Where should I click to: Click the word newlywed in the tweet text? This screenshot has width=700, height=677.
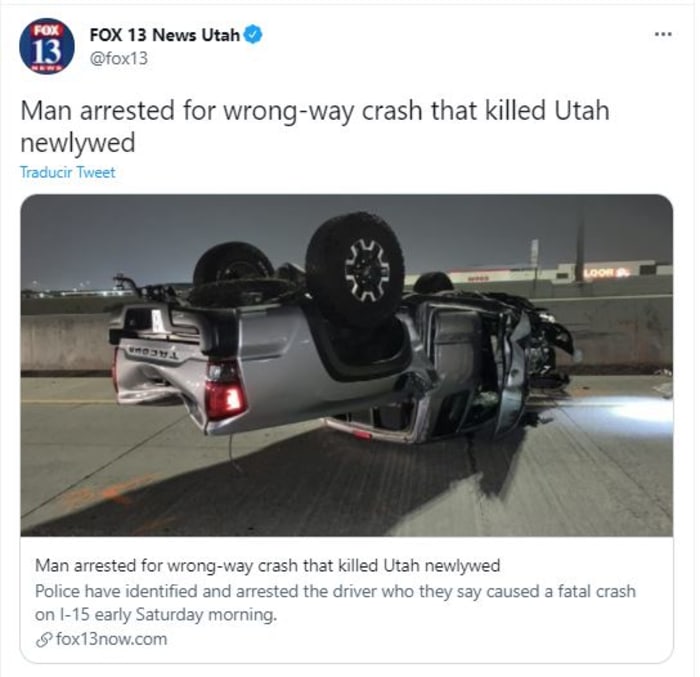tap(78, 143)
